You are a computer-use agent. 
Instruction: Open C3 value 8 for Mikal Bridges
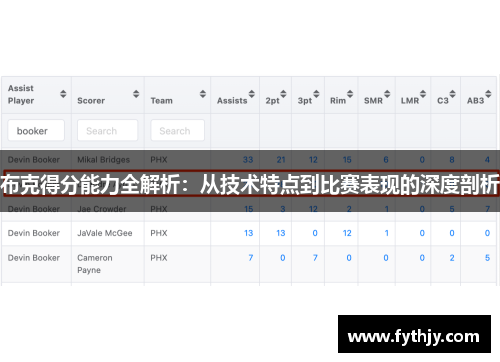click(x=452, y=160)
